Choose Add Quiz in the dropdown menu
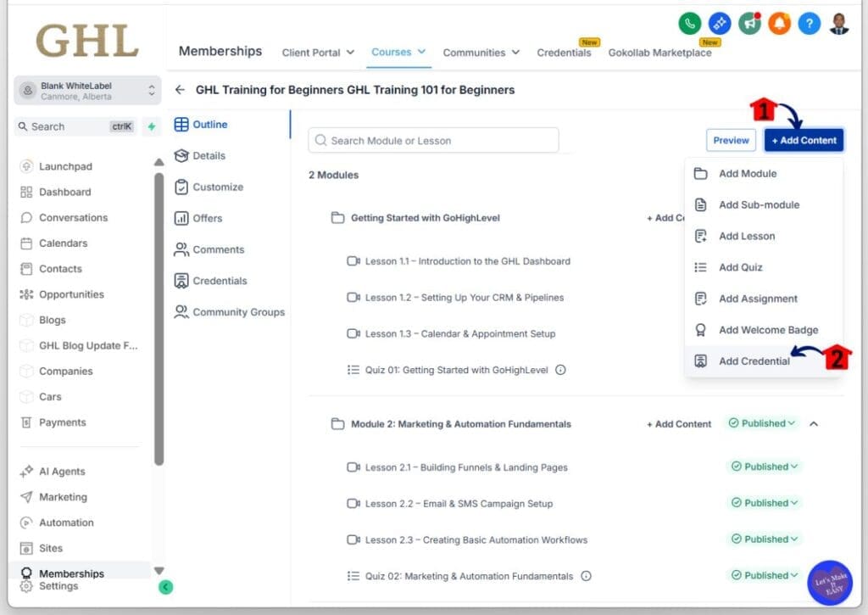The width and height of the screenshot is (868, 615). point(740,267)
